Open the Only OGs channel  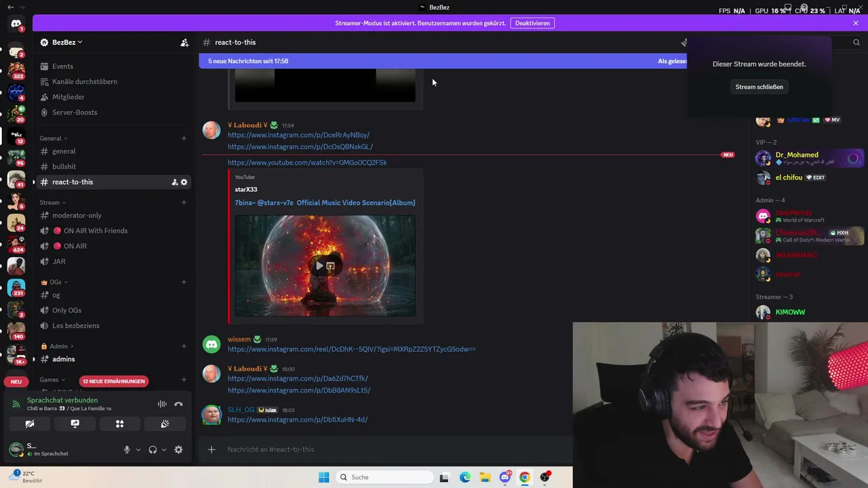click(x=113, y=310)
